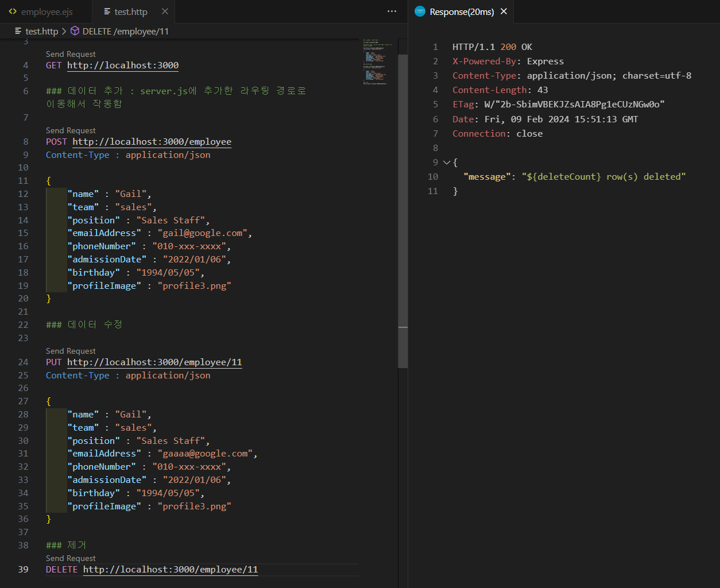Click "phoneNumber" key on line 32

(102, 467)
